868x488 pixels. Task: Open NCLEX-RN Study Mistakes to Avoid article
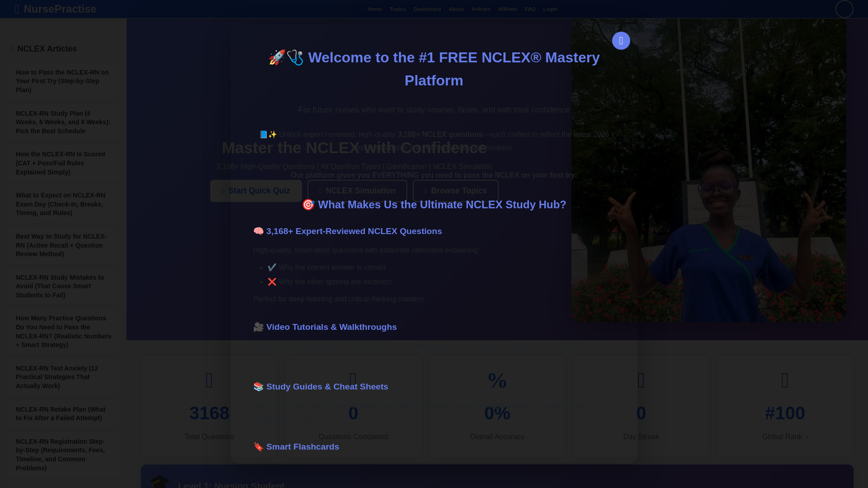pos(63,286)
